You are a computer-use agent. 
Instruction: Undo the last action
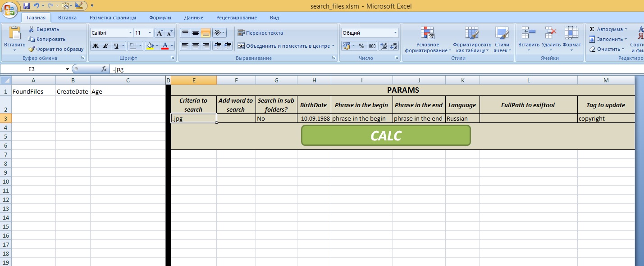pos(37,6)
